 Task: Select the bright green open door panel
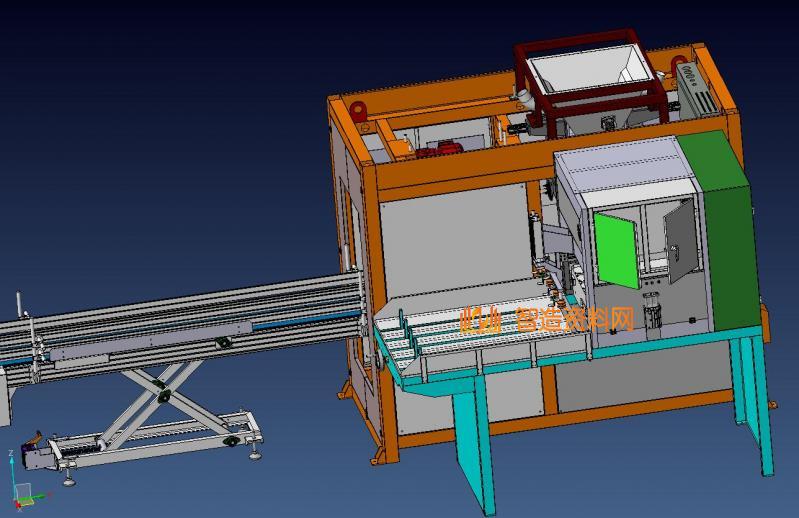click(615, 250)
